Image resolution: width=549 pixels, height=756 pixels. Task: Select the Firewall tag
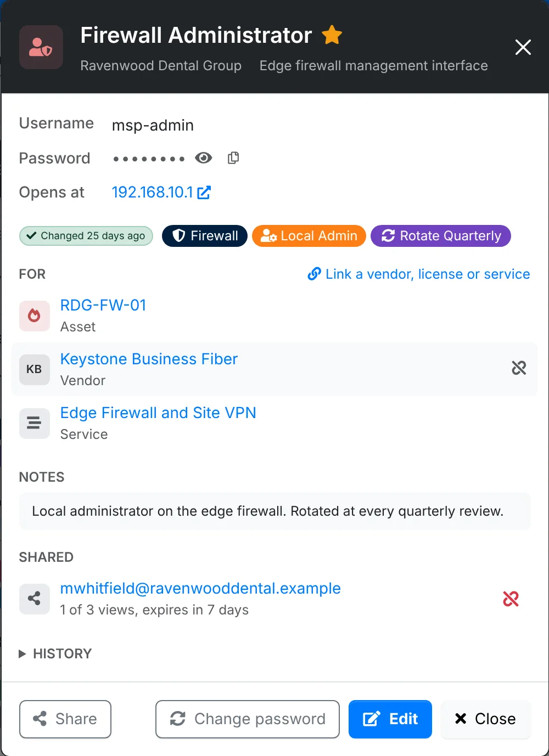205,236
